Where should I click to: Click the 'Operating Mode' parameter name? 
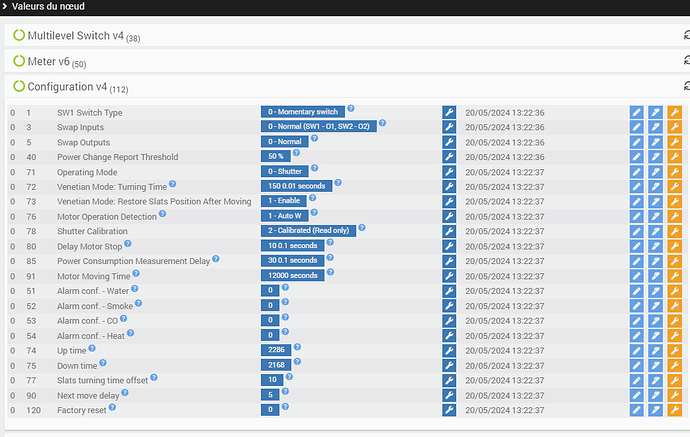(x=87, y=172)
